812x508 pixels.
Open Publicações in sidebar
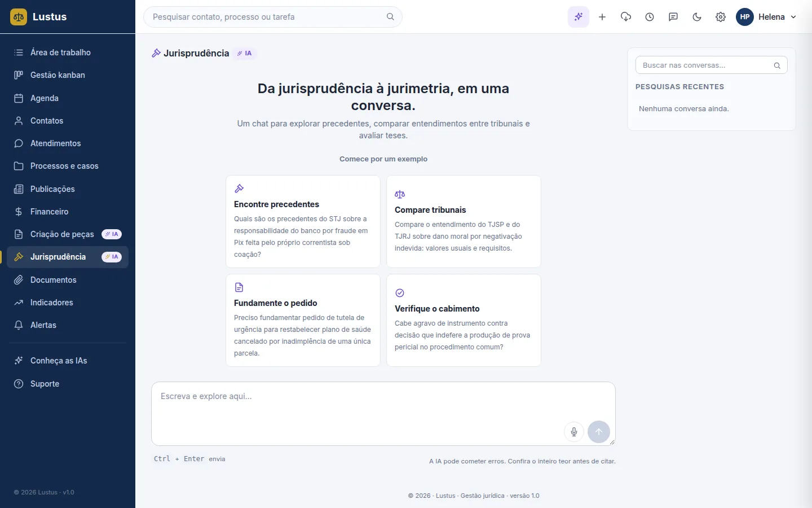[x=68, y=189]
